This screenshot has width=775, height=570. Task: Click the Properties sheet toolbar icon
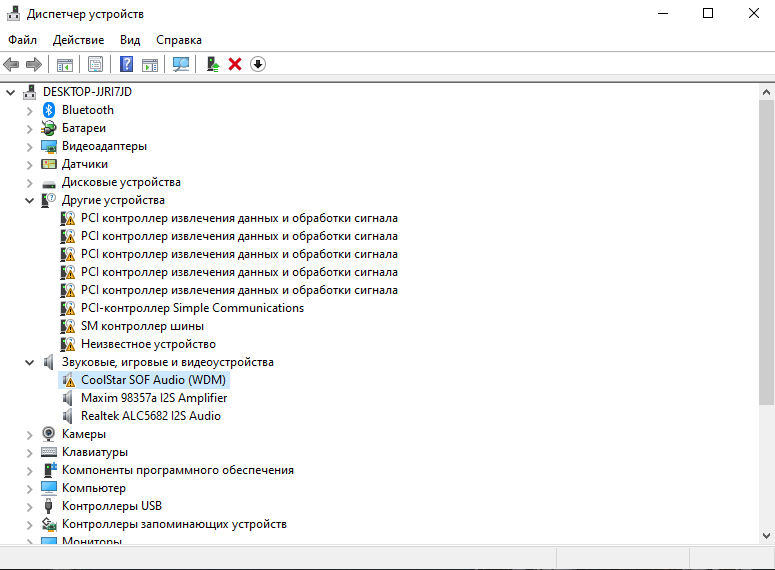pyautogui.click(x=95, y=64)
